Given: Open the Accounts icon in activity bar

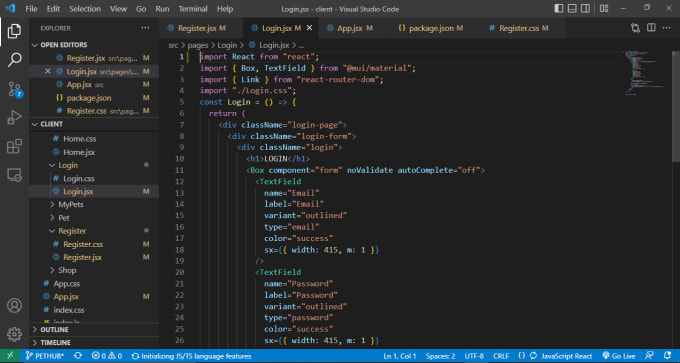Looking at the screenshot, I should click(14, 306).
